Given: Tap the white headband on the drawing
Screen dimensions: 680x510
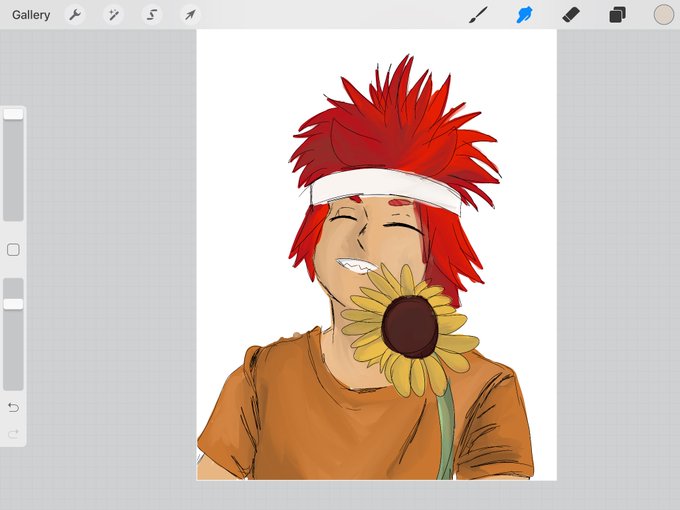Looking at the screenshot, I should (385, 187).
